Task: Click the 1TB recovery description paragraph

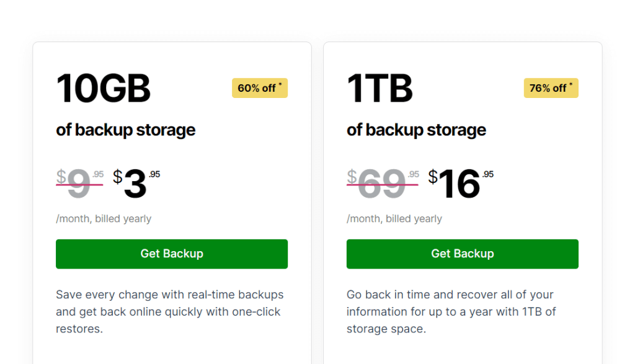Action: 451,311
